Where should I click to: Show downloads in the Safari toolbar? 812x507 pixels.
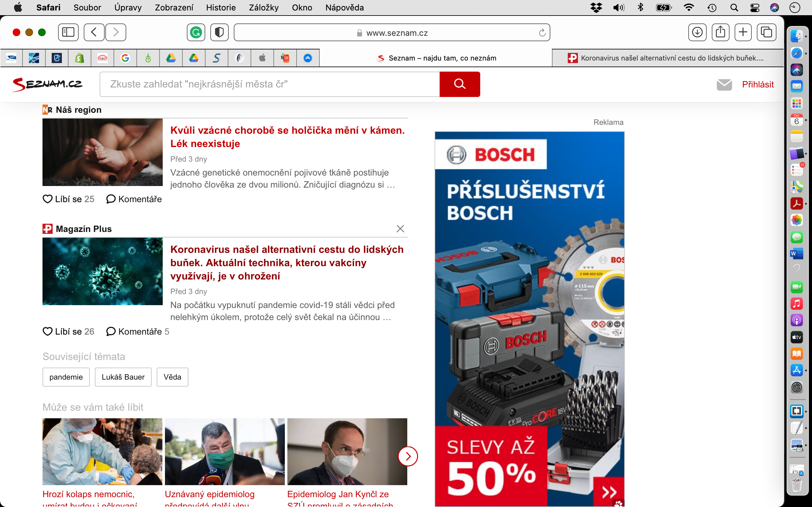click(697, 32)
